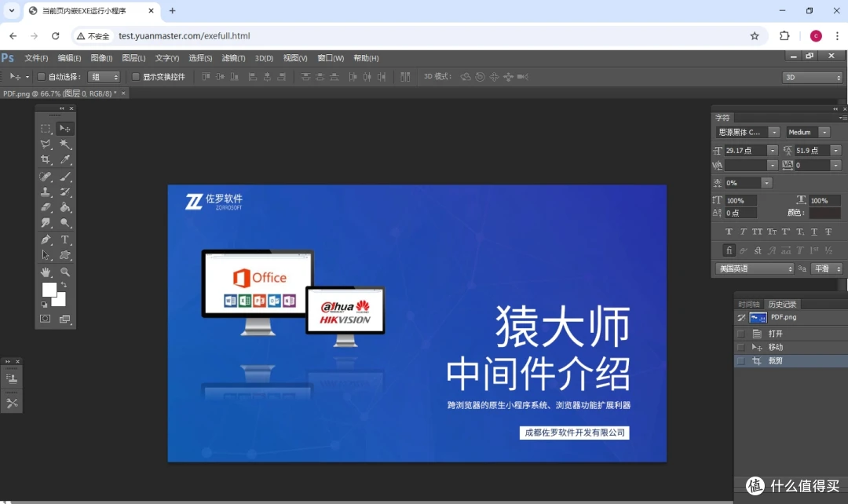
Task: Select the Hand tool
Action: point(46,272)
